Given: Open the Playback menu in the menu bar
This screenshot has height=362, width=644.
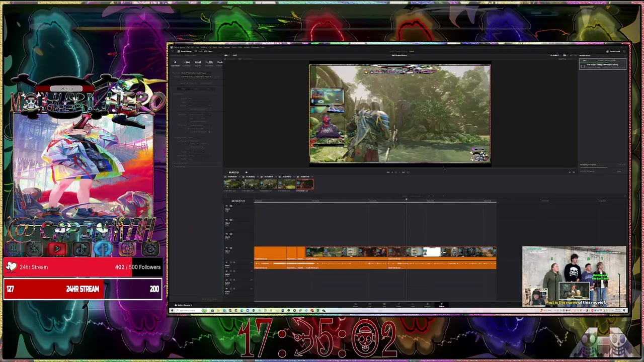Looking at the screenshot, I should (x=227, y=47).
